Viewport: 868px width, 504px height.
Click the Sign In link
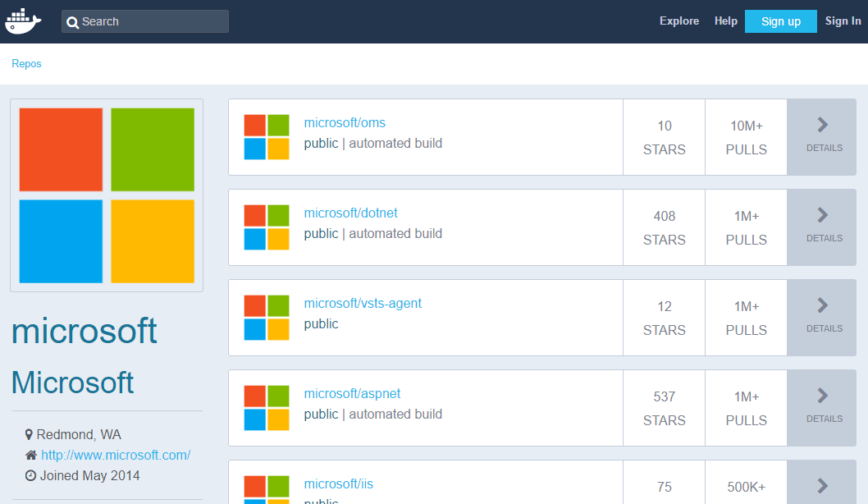[x=843, y=21]
